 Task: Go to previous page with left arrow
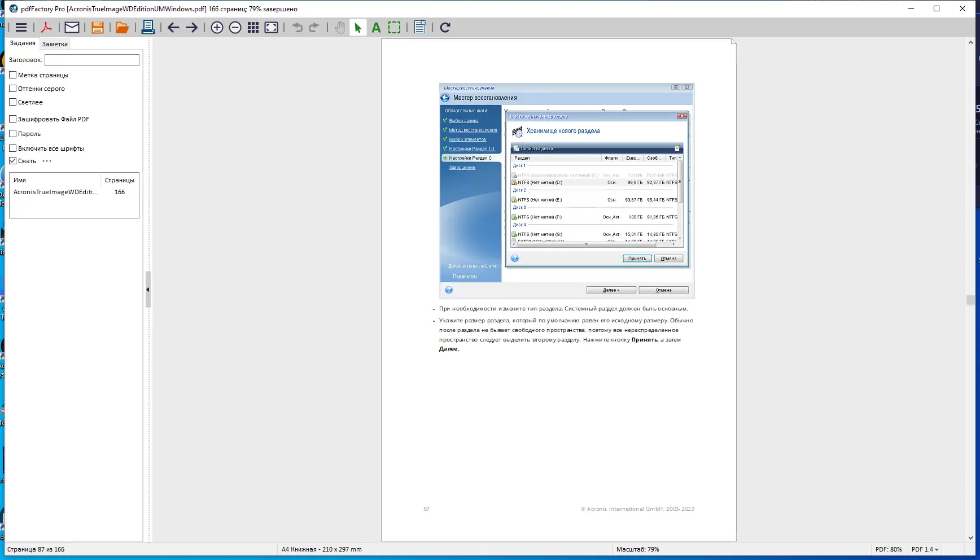[x=173, y=28]
